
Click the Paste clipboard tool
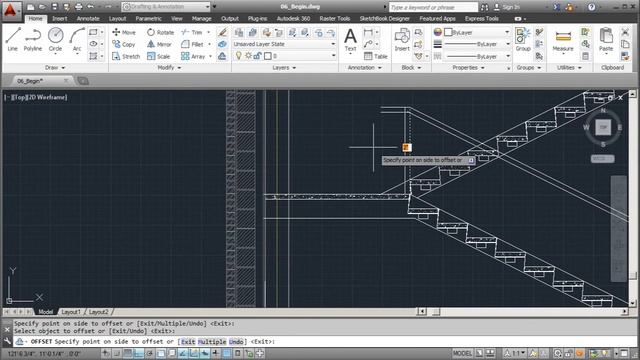coord(606,40)
